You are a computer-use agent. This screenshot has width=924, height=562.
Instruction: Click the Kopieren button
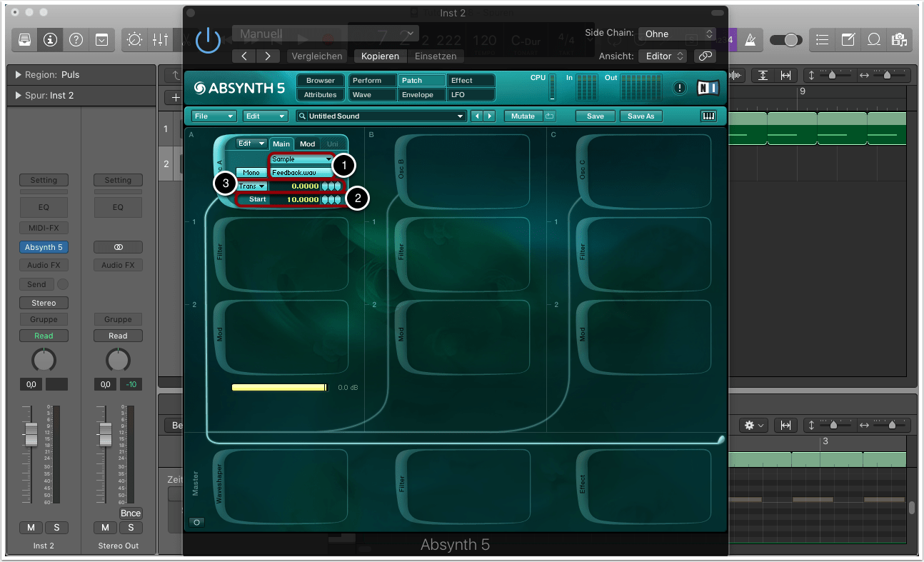(380, 56)
